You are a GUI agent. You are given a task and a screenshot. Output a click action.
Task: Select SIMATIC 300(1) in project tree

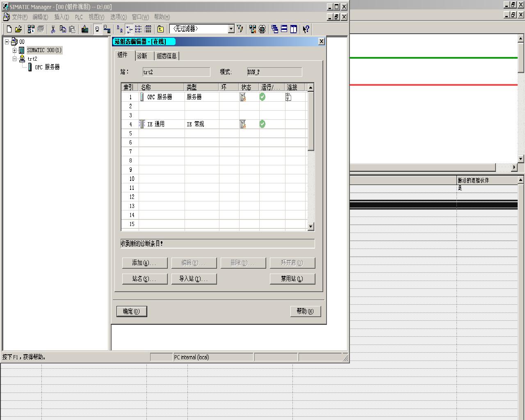point(44,50)
